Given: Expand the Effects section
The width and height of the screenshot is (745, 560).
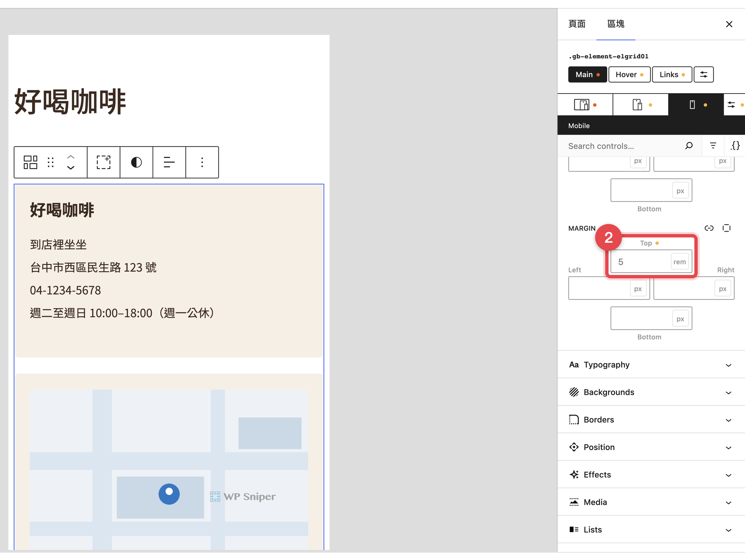Looking at the screenshot, I should (651, 475).
